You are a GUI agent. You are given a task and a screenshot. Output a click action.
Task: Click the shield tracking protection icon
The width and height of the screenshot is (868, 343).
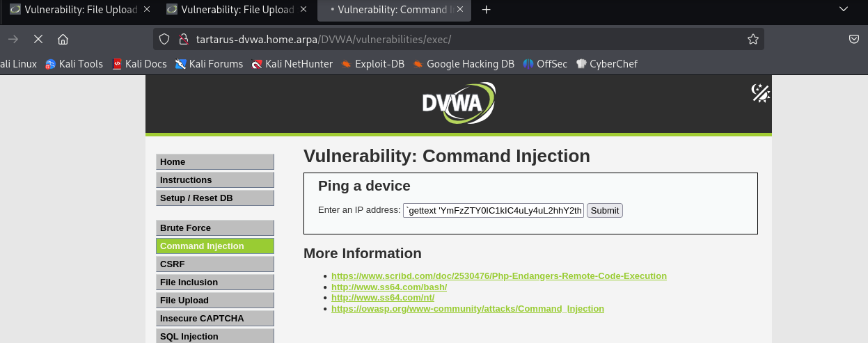pyautogui.click(x=164, y=39)
